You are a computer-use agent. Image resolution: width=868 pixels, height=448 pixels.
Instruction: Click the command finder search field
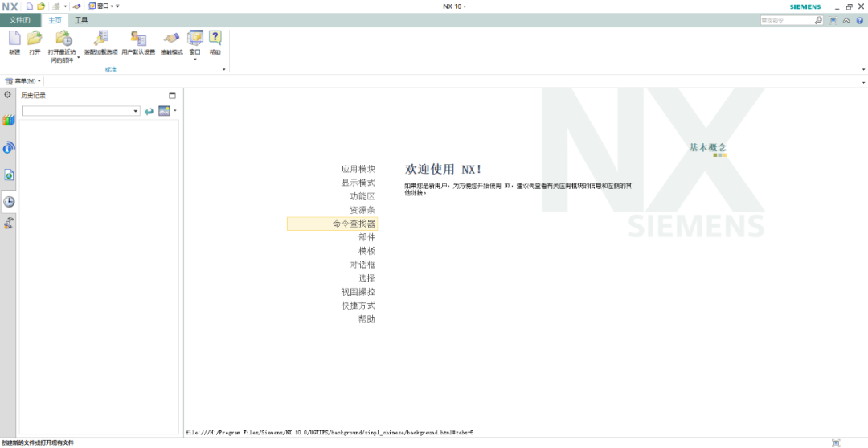[x=787, y=20]
